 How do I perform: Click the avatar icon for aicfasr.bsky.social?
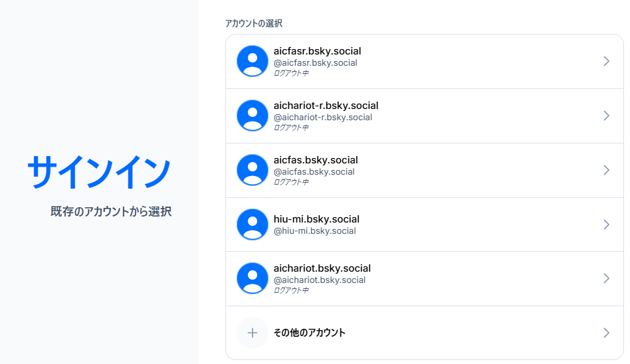pyautogui.click(x=253, y=61)
